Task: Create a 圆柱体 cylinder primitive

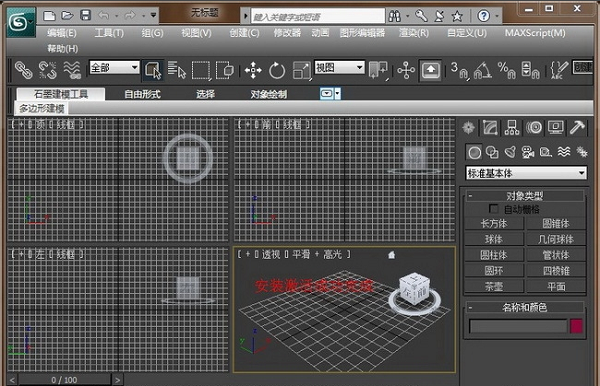Action: (x=494, y=255)
